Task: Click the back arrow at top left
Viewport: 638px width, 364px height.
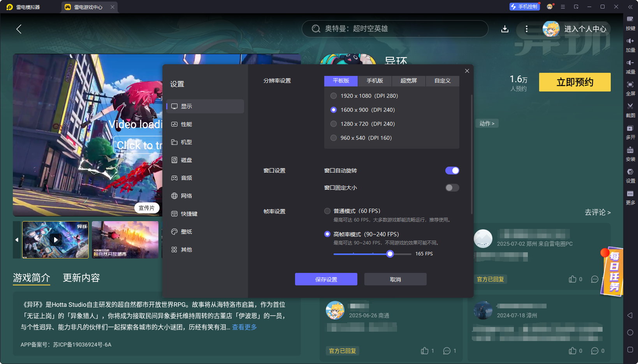Action: [18, 29]
